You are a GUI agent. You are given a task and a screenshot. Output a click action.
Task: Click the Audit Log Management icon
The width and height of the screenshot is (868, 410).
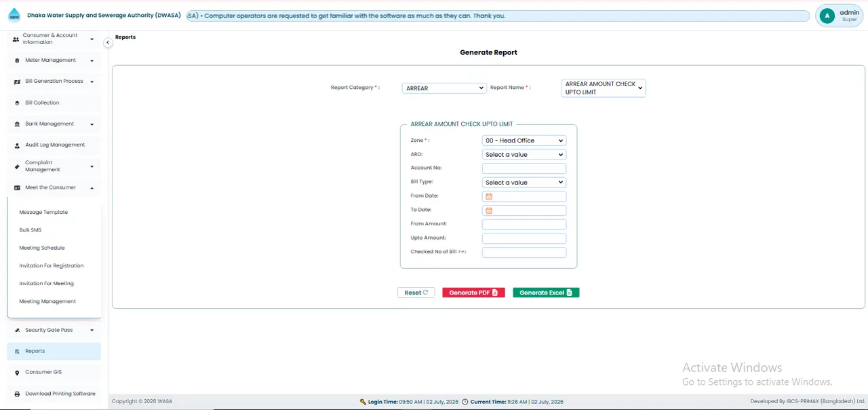17,145
